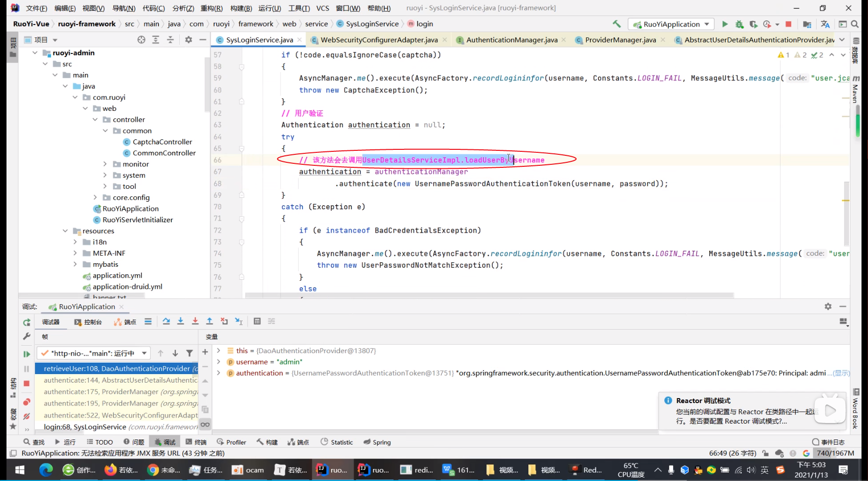
Task: Open the 重构(R) menu
Action: click(x=211, y=8)
